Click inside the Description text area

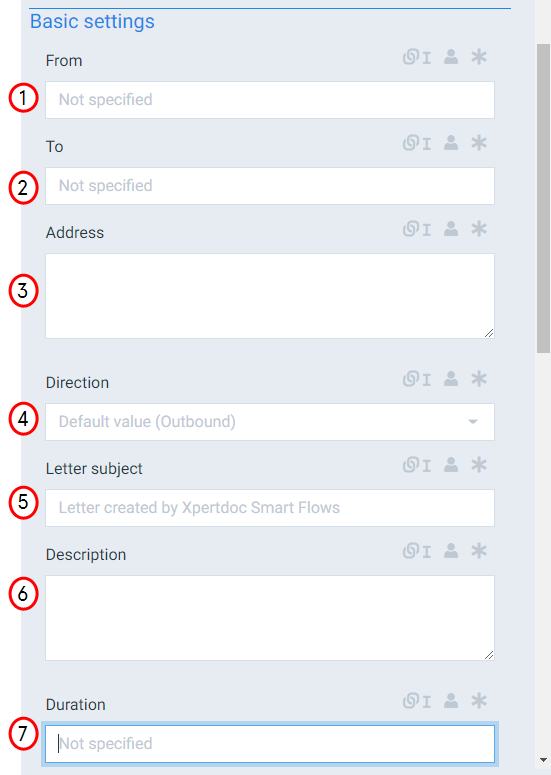click(270, 618)
